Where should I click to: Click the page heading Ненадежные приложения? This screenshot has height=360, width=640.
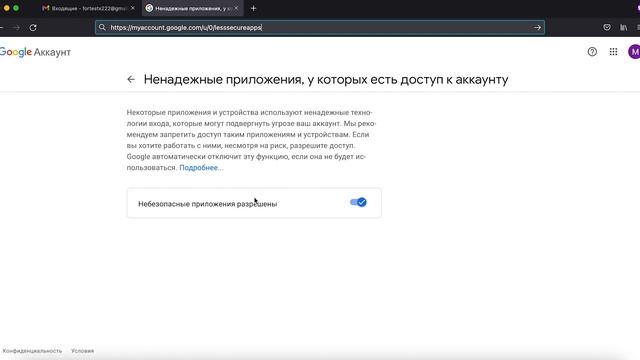pos(326,80)
